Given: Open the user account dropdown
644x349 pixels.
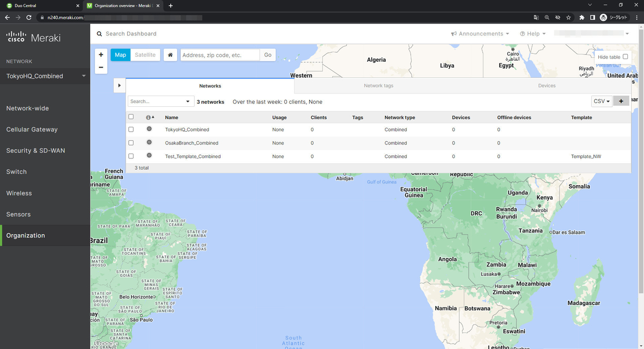Looking at the screenshot, I should (x=591, y=34).
